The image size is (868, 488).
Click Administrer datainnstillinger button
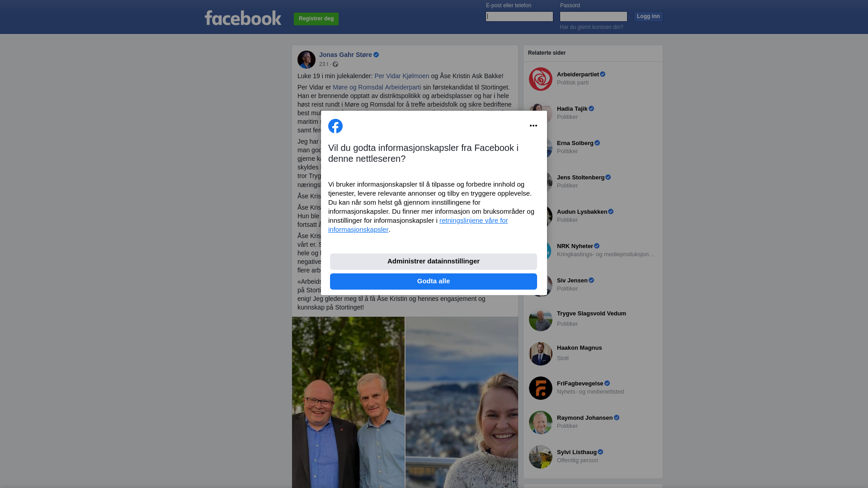coord(434,262)
